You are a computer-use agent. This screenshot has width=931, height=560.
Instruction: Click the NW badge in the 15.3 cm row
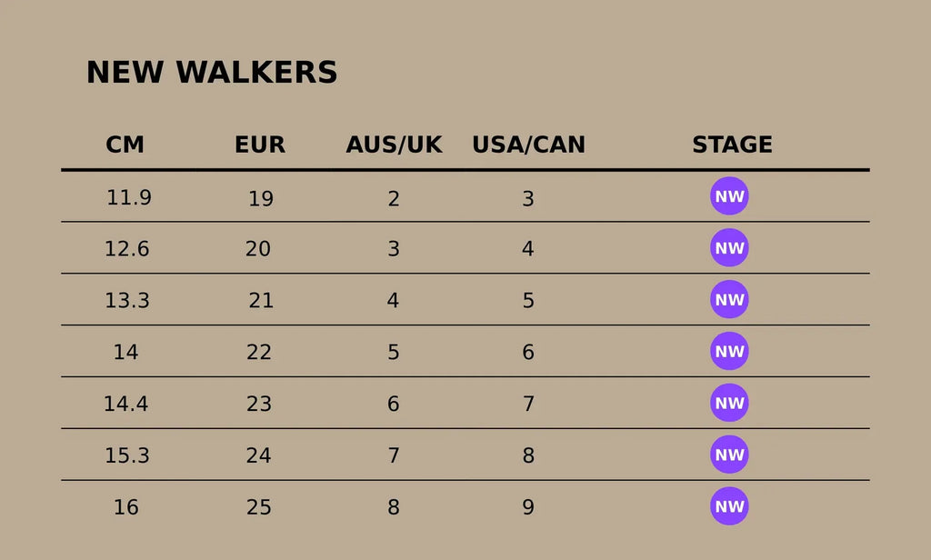[x=729, y=455]
